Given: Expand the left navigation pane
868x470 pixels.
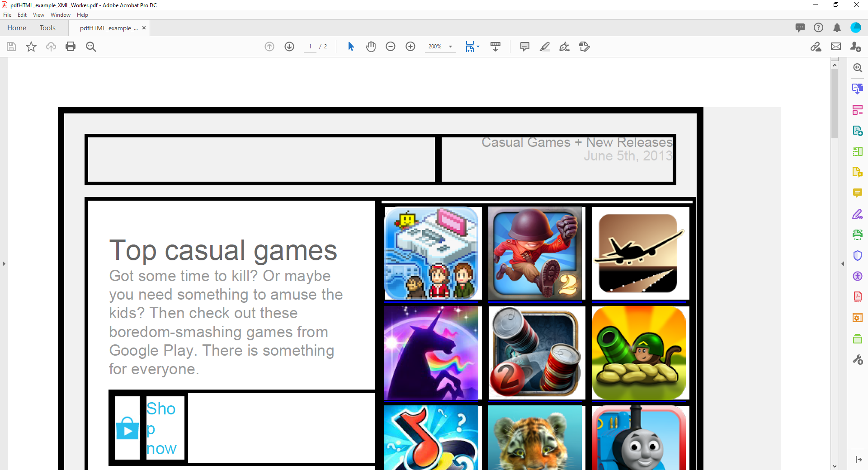Looking at the screenshot, I should tap(4, 263).
